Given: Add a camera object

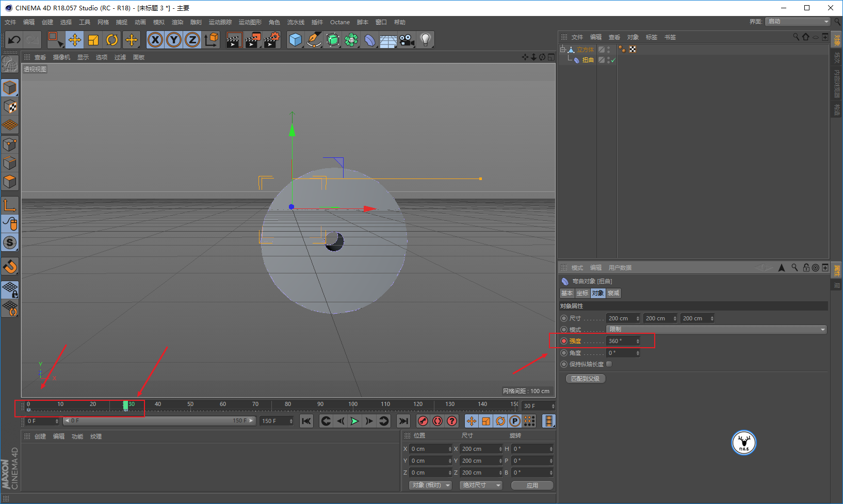Looking at the screenshot, I should [407, 40].
